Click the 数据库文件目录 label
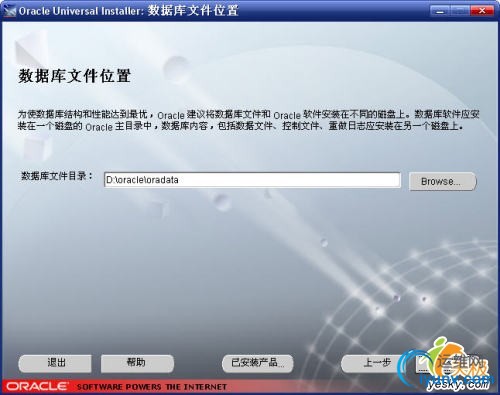The height and width of the screenshot is (395, 500). click(x=57, y=176)
